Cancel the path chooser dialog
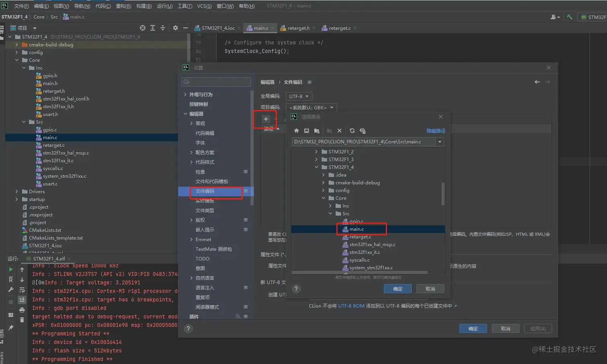The width and height of the screenshot is (607, 364). (430, 289)
